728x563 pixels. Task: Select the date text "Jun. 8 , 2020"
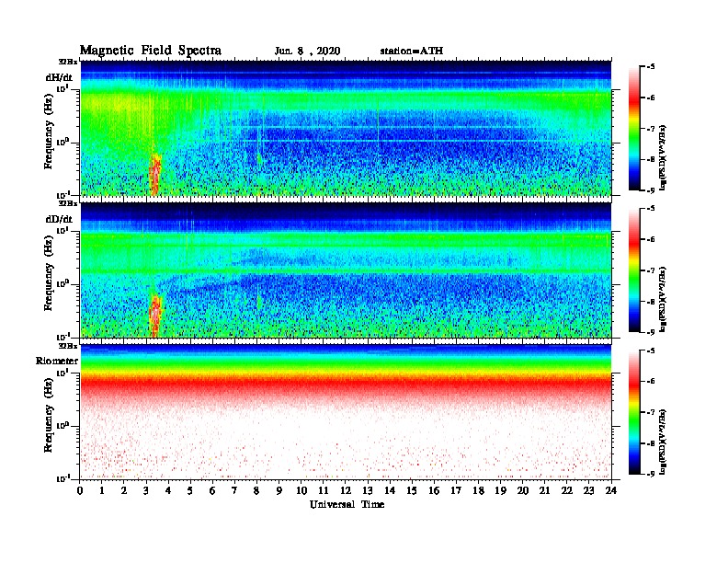tap(307, 52)
